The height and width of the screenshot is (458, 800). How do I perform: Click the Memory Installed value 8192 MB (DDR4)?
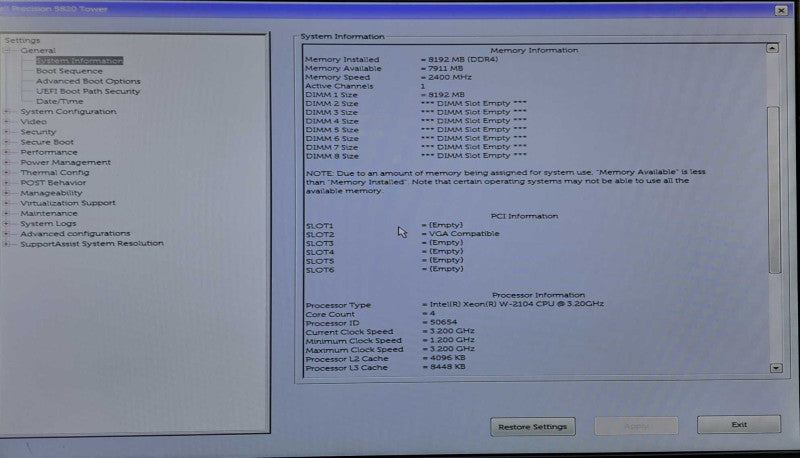[463, 59]
